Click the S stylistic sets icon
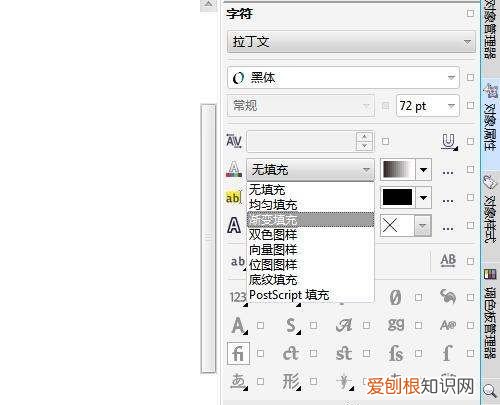 292,325
